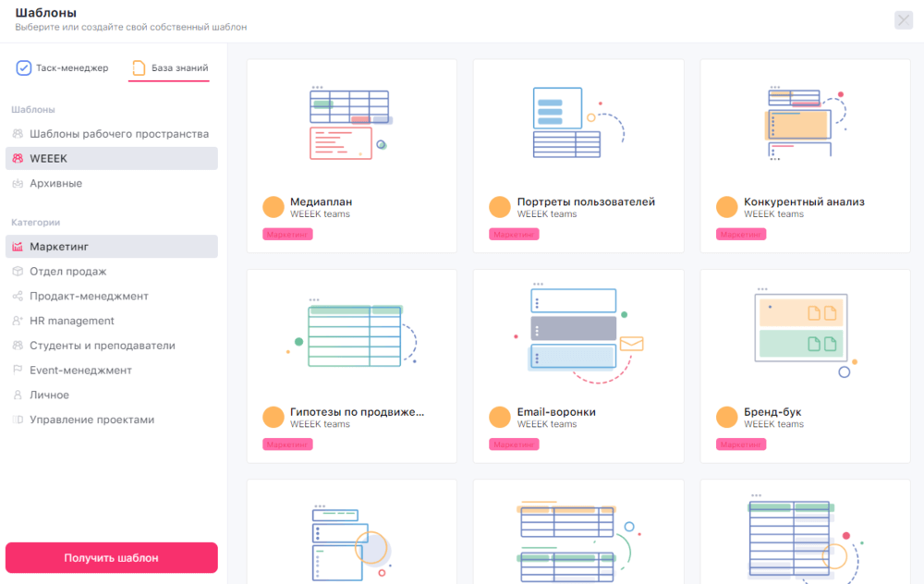Click the Личное person icon
The image size is (924, 584).
coord(18,395)
